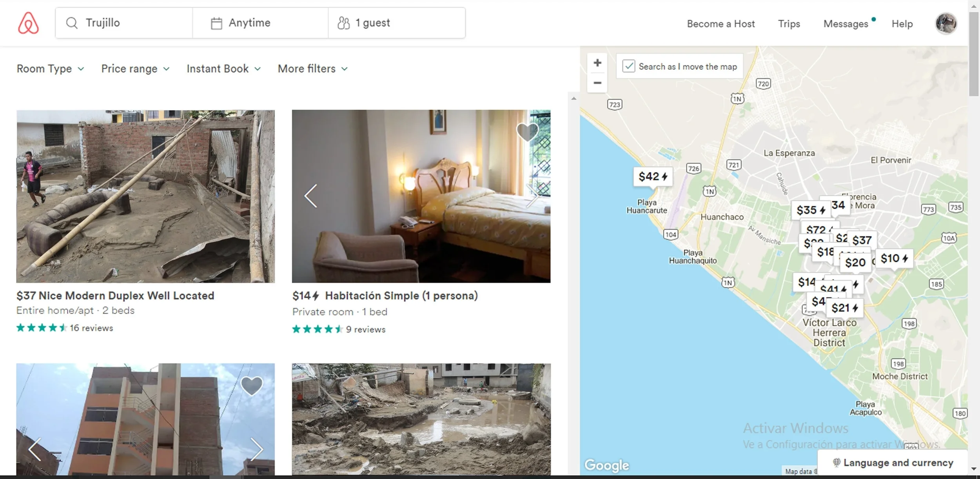Image resolution: width=980 pixels, height=479 pixels.
Task: View 16 reviews of Nice Modern Duplex
Action: [x=91, y=328]
